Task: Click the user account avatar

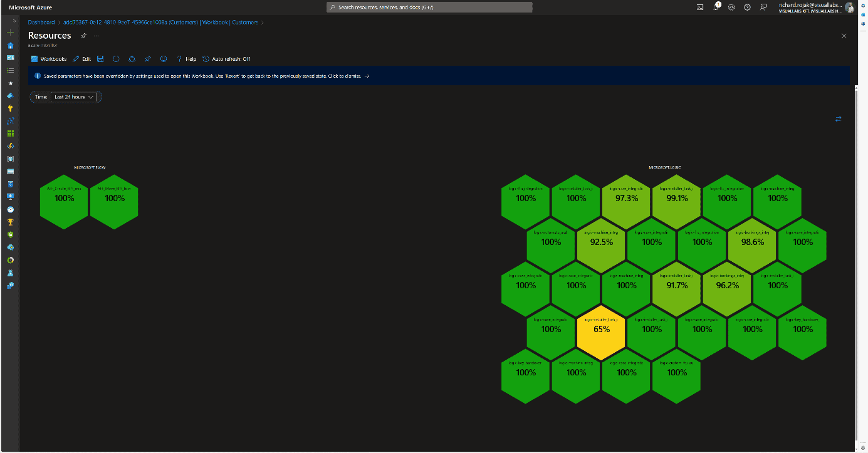Action: (849, 7)
